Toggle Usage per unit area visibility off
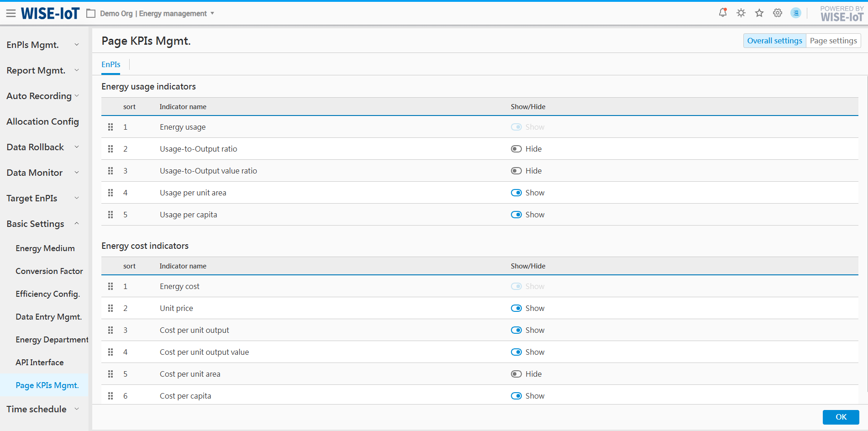This screenshot has width=868, height=431. coord(516,193)
